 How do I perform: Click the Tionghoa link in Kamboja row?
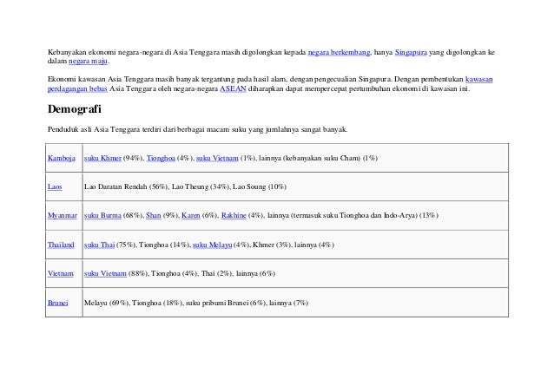[161, 158]
